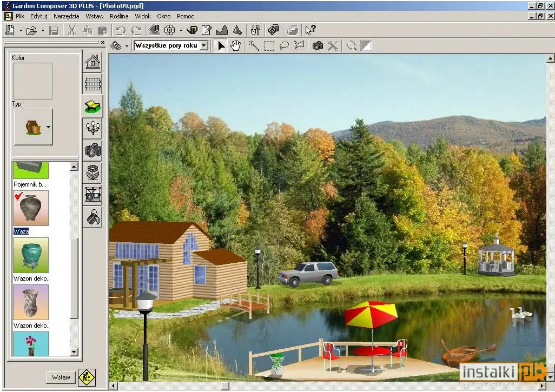Open the flower plant dropdown arrow
555x392 pixels.
[181, 31]
